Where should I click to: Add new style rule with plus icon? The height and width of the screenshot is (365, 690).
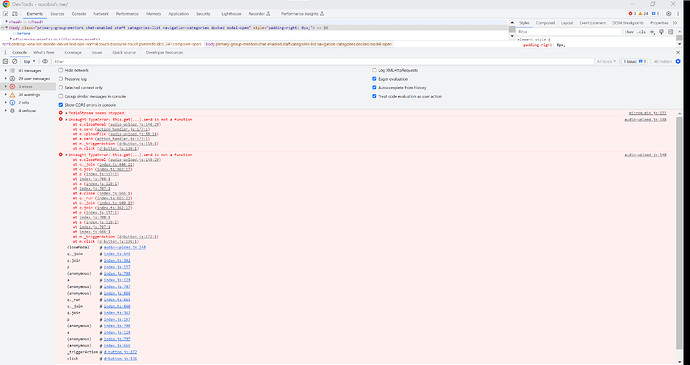pyautogui.click(x=652, y=32)
